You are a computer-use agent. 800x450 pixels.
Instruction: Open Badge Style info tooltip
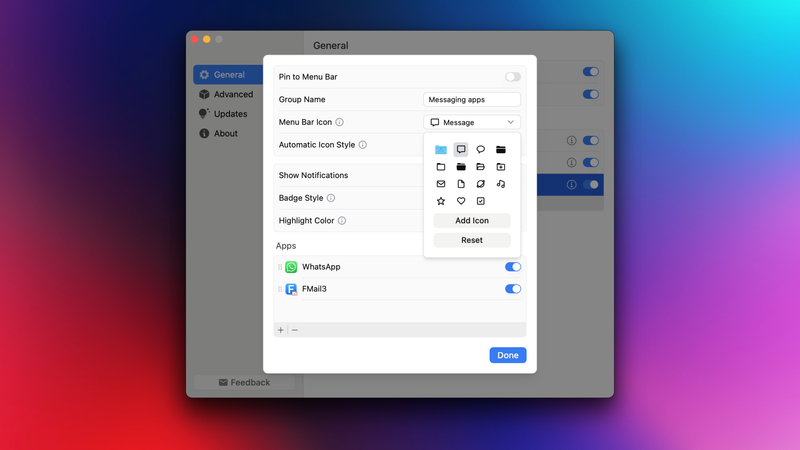(x=331, y=198)
